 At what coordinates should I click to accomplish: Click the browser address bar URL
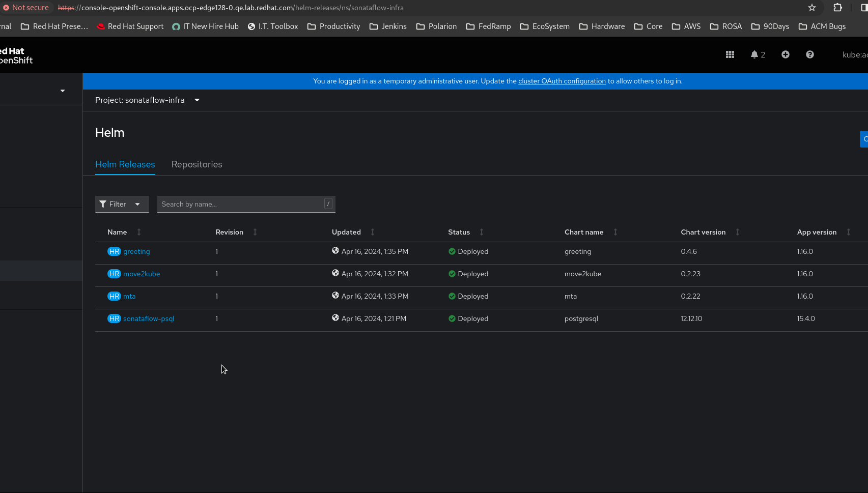[231, 8]
